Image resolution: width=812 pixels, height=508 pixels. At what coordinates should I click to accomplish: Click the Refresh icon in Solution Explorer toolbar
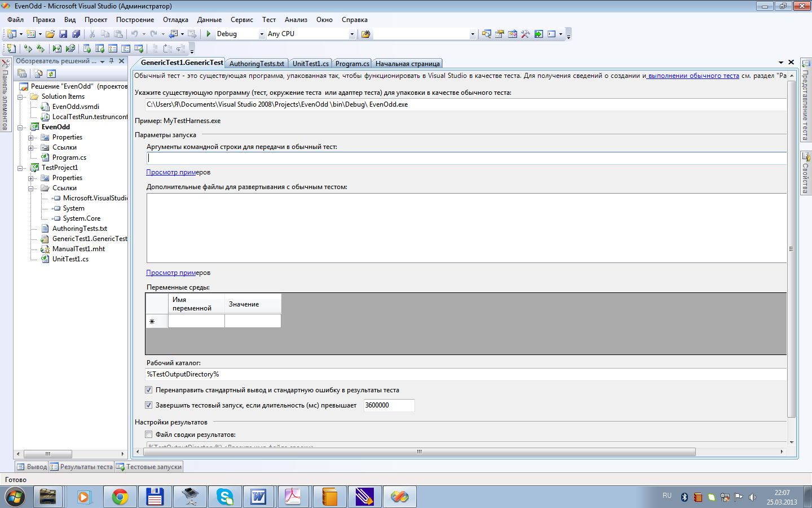(51, 73)
